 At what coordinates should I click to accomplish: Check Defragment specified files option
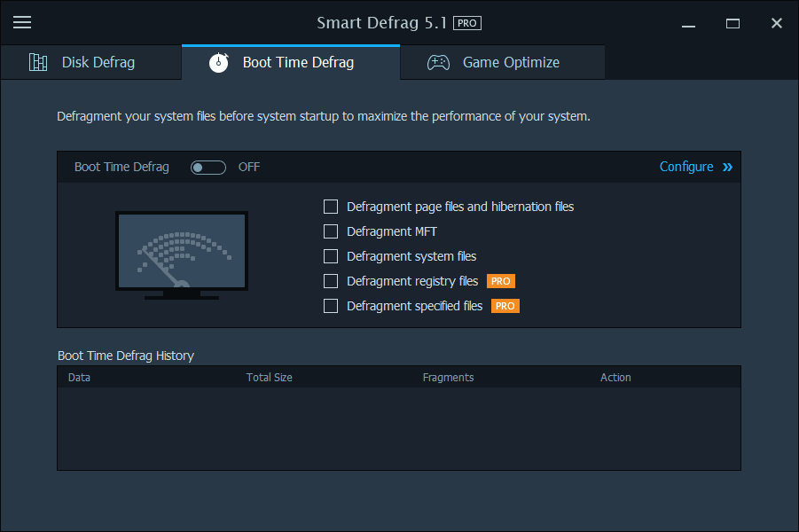pos(331,306)
